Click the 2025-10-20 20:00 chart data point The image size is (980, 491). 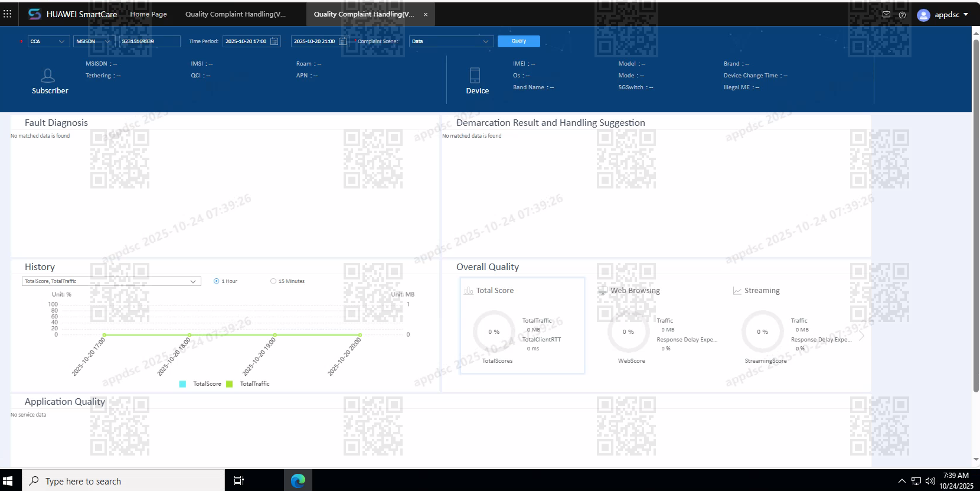[360, 335]
